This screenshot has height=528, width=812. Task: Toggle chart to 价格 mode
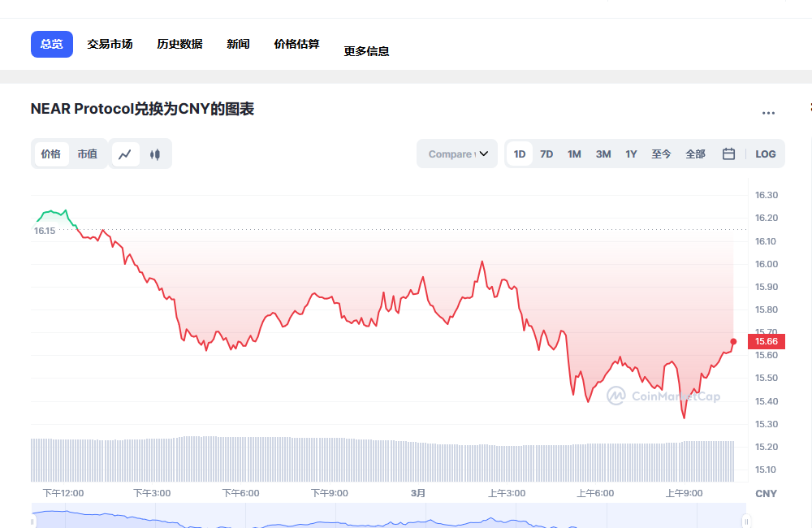coord(51,154)
